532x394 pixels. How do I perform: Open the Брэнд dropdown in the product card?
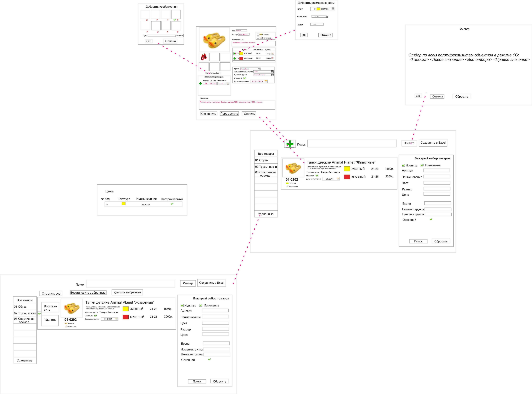pos(259,69)
